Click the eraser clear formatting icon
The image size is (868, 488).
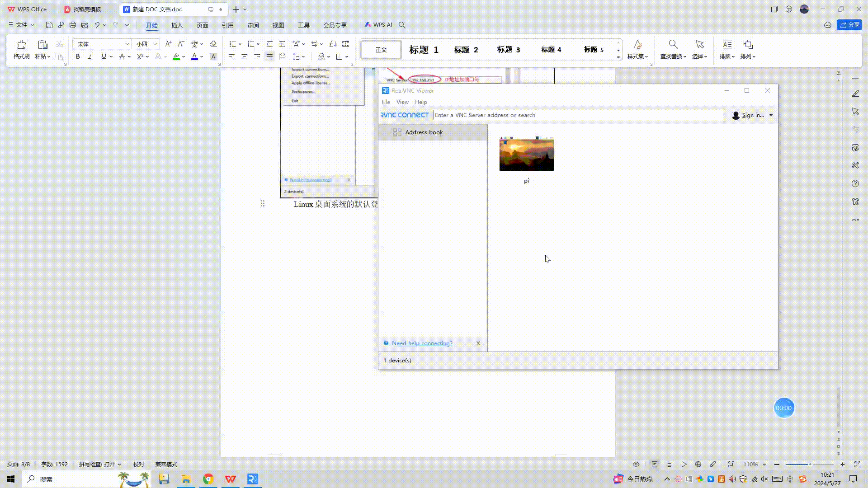pyautogui.click(x=213, y=44)
